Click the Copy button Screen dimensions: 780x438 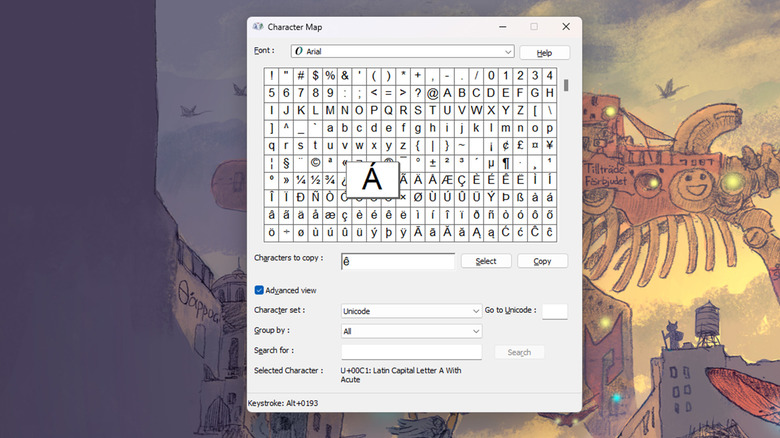542,261
